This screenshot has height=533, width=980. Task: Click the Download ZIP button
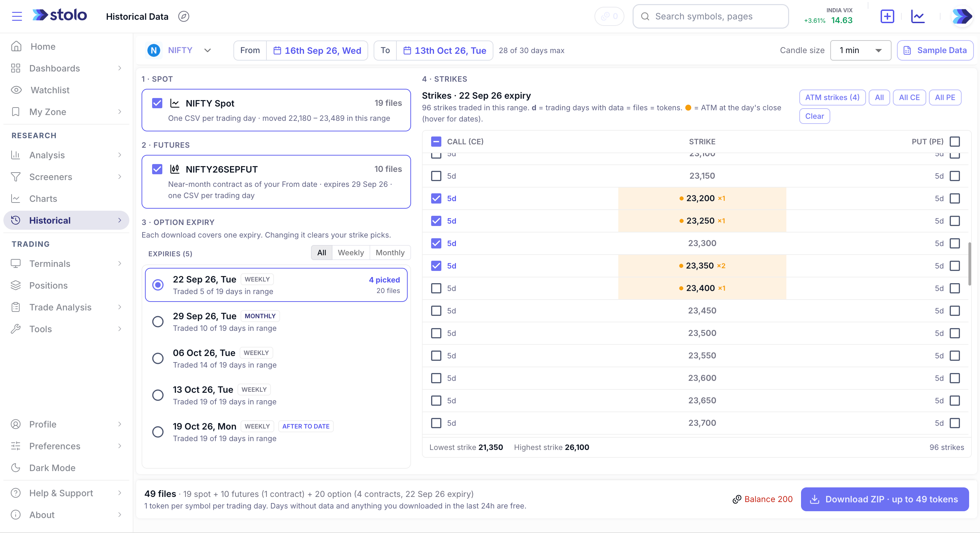coord(884,499)
